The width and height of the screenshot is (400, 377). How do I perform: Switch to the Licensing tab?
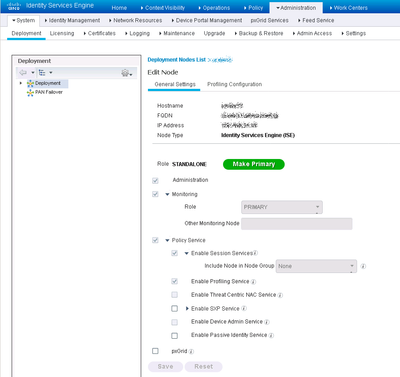click(62, 33)
